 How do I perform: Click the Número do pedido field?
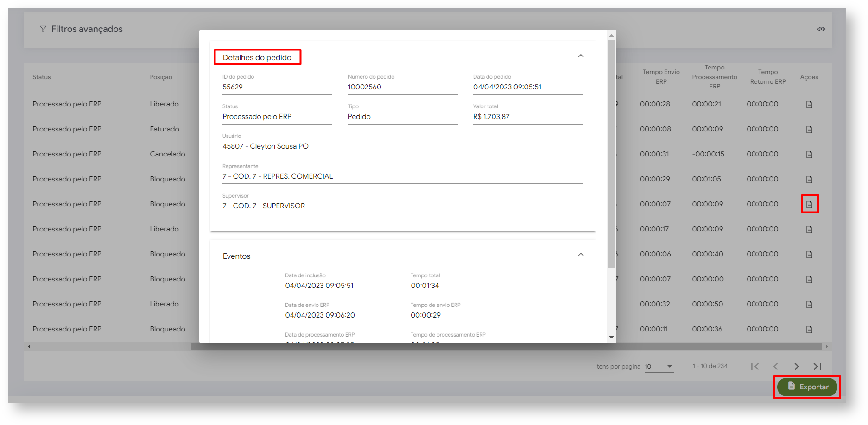(x=402, y=87)
